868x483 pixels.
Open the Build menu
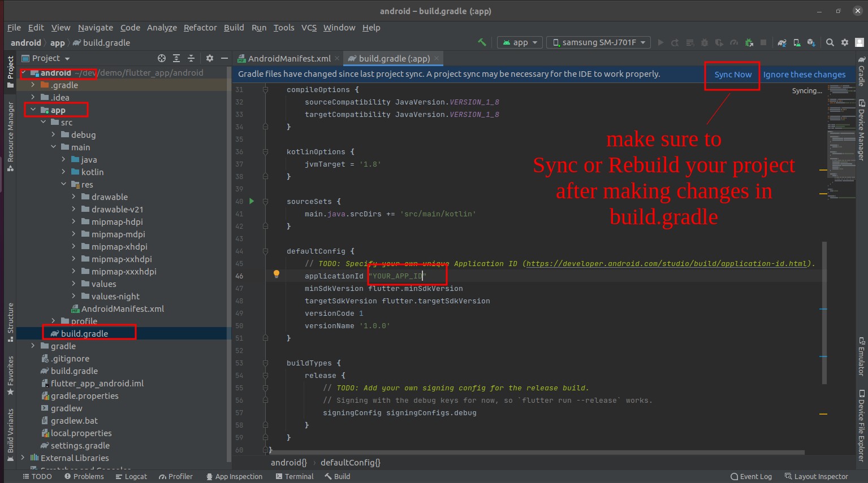[234, 27]
